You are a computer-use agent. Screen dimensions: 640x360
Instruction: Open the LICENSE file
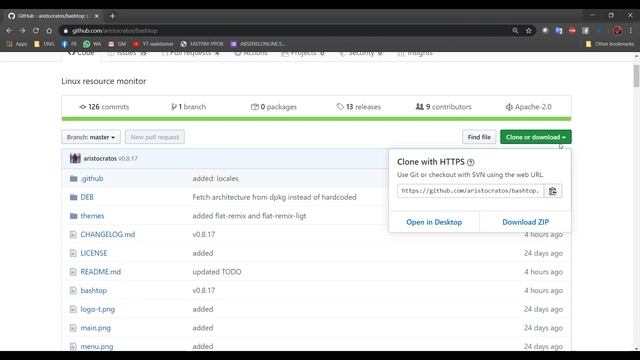[x=94, y=253]
